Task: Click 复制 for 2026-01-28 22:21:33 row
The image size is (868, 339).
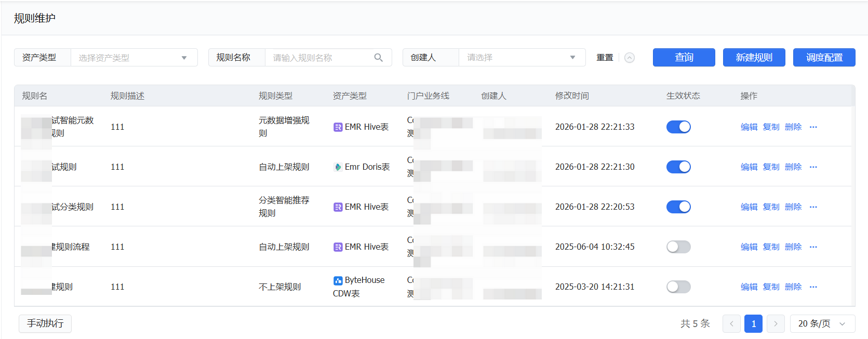Action: 771,127
